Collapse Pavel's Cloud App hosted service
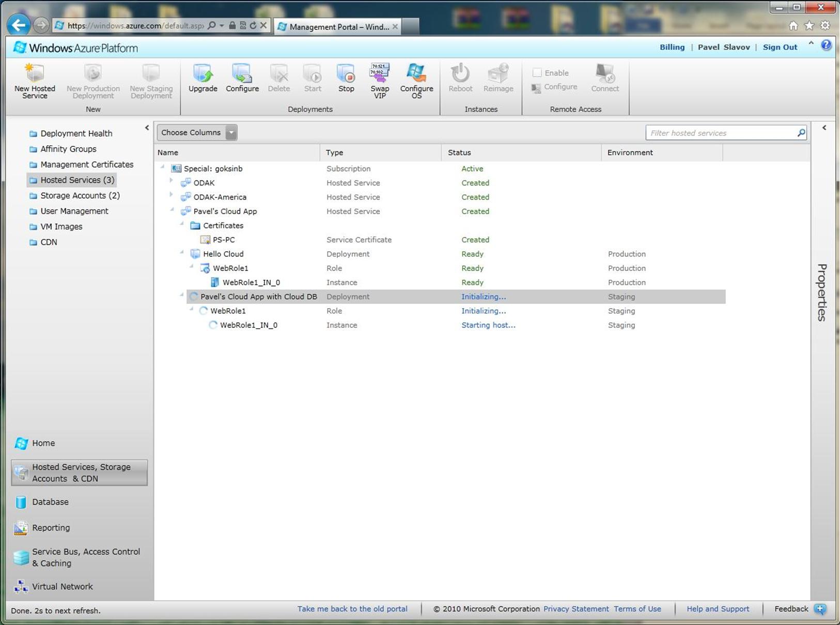Viewport: 840px width, 625px height. click(172, 209)
